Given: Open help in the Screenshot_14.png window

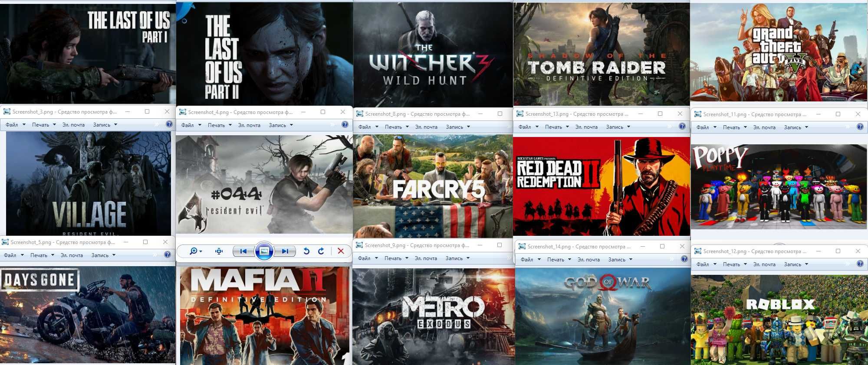Looking at the screenshot, I should [684, 259].
